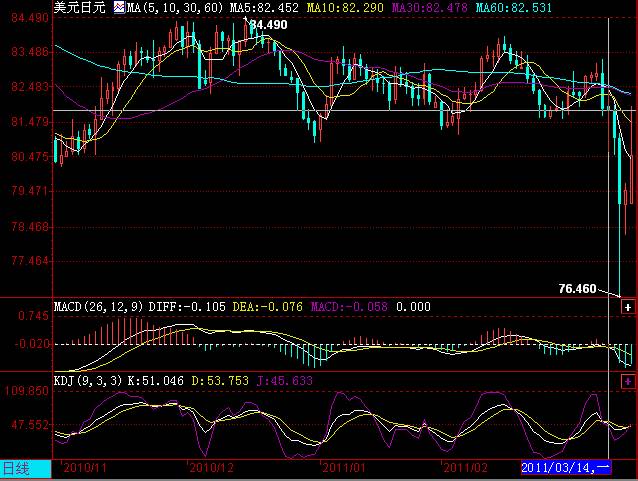
Task: Click the 77.464 price axis label
Action: click(30, 260)
